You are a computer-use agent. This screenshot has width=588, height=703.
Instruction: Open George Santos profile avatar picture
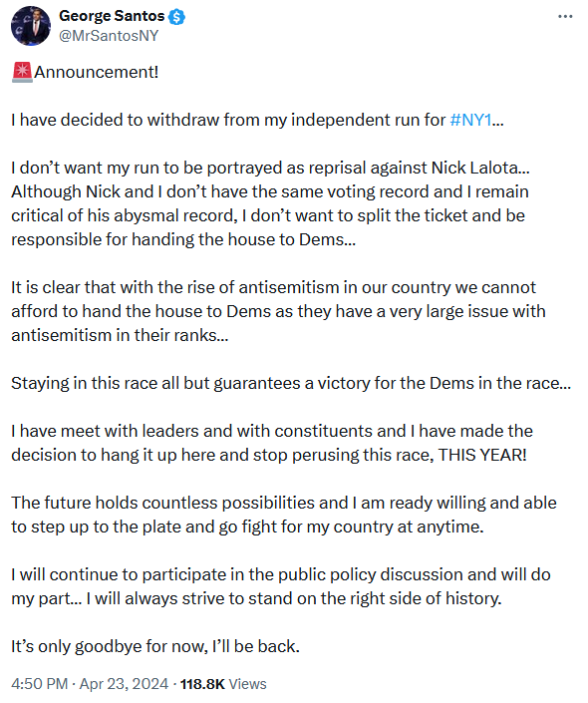(31, 26)
